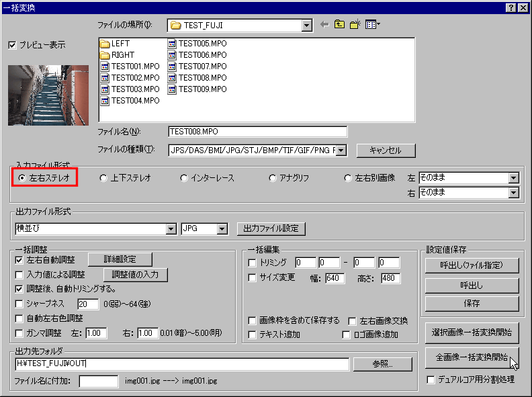Select 上下ステレオ input format

103,178
